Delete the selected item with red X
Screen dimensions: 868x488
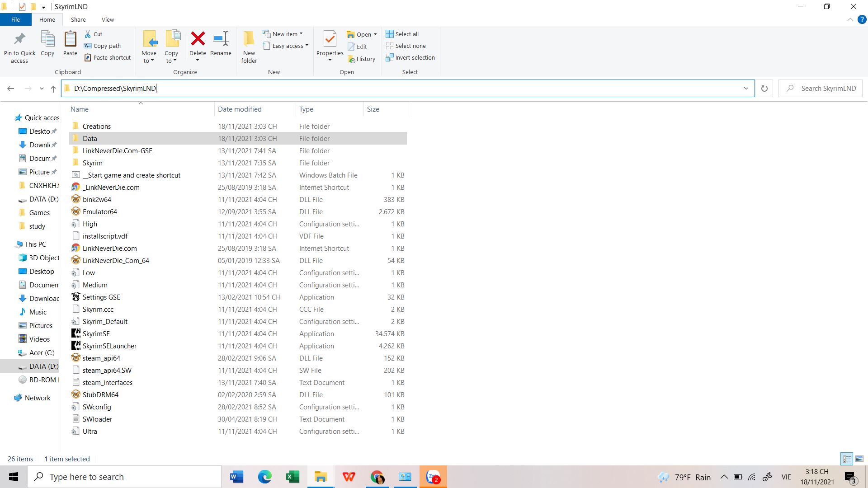pyautogui.click(x=198, y=39)
